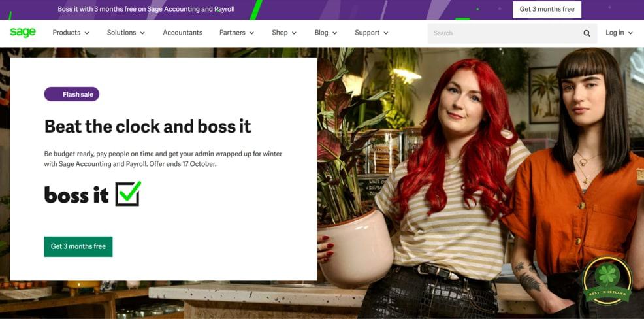Screen dimensions: 644x319
Task: Click the green Get 3 months free button
Action: click(78, 246)
